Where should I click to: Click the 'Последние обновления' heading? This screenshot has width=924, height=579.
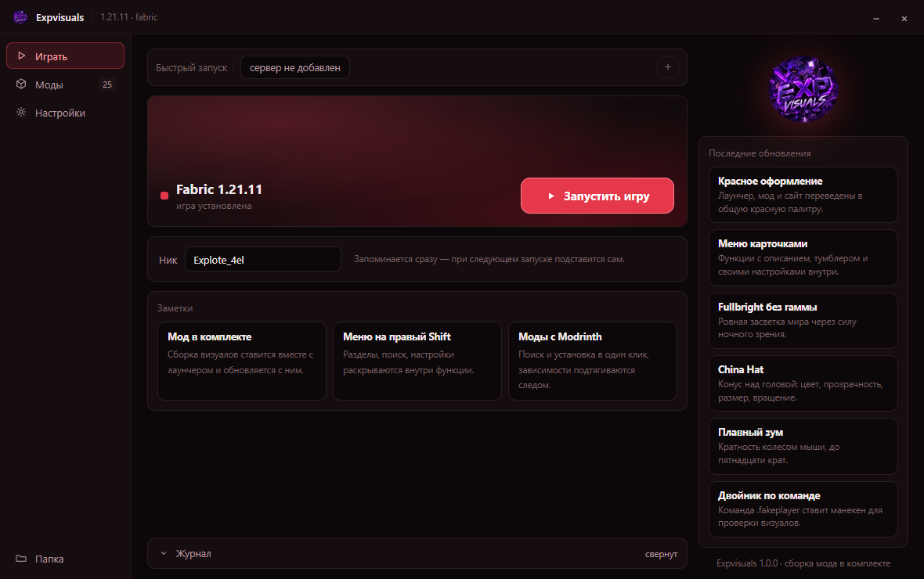click(760, 153)
